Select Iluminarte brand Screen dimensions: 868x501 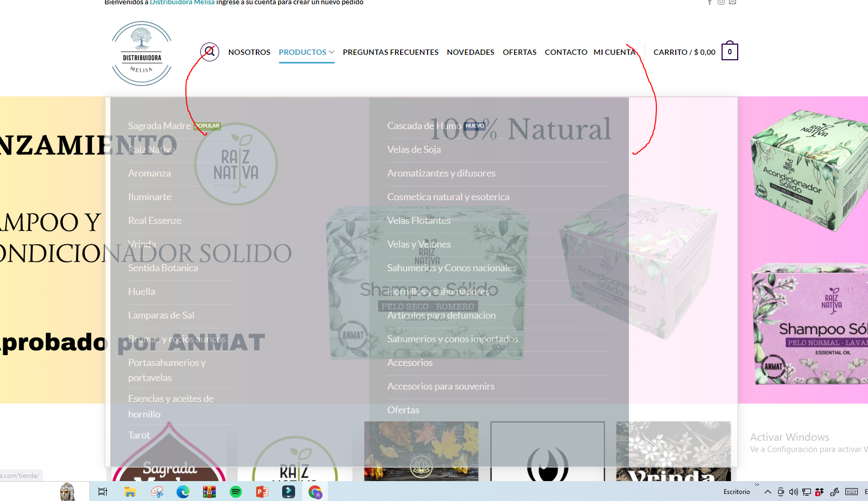(x=150, y=197)
